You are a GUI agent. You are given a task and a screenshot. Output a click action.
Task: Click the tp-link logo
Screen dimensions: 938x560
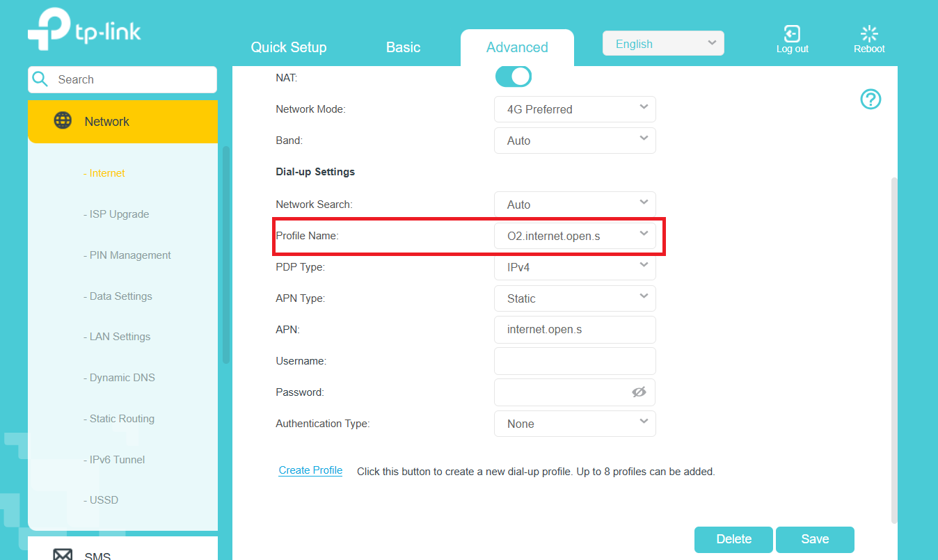coord(84,32)
